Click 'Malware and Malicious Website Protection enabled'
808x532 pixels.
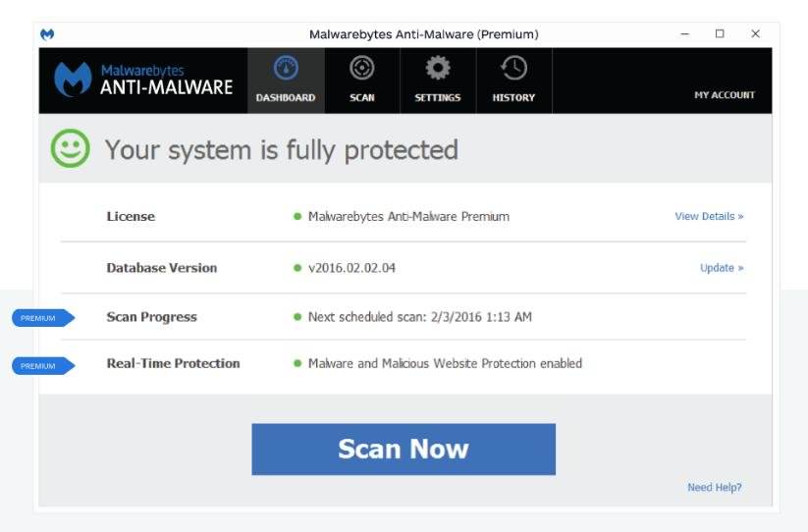coord(445,363)
